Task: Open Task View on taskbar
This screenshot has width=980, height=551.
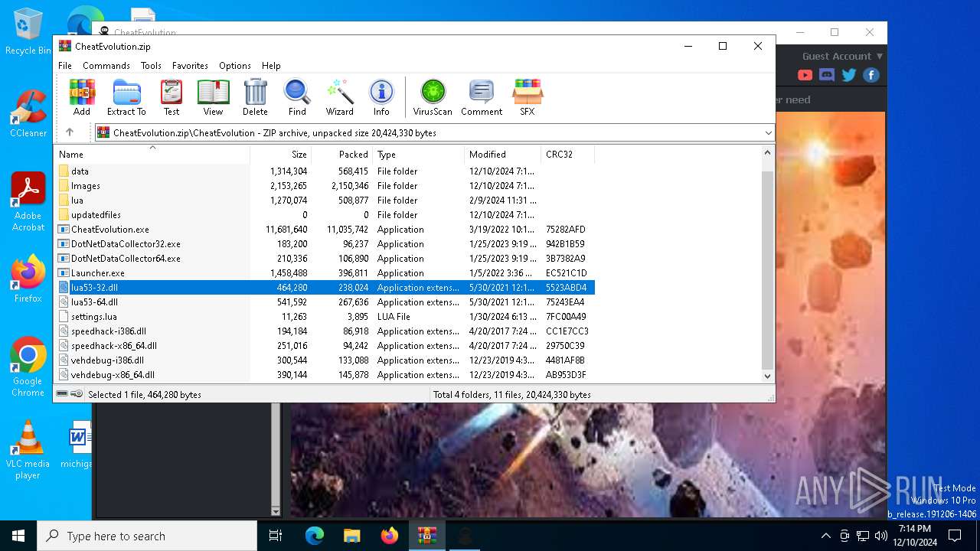Action: click(276, 536)
